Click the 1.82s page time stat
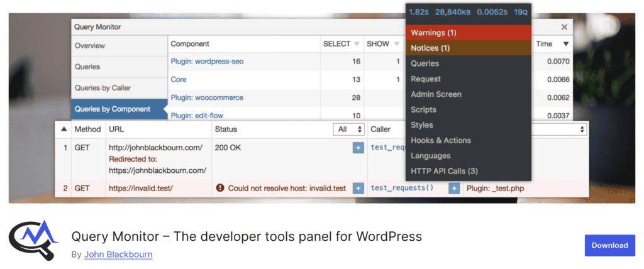The width and height of the screenshot is (644, 269). click(418, 13)
